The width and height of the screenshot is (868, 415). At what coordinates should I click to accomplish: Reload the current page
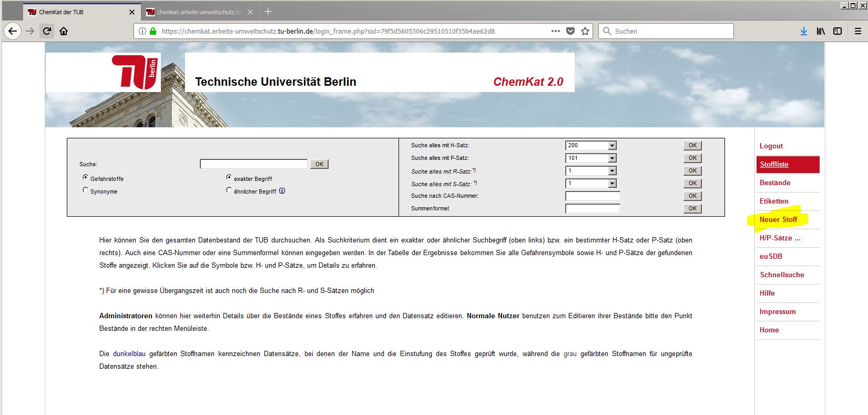[47, 31]
